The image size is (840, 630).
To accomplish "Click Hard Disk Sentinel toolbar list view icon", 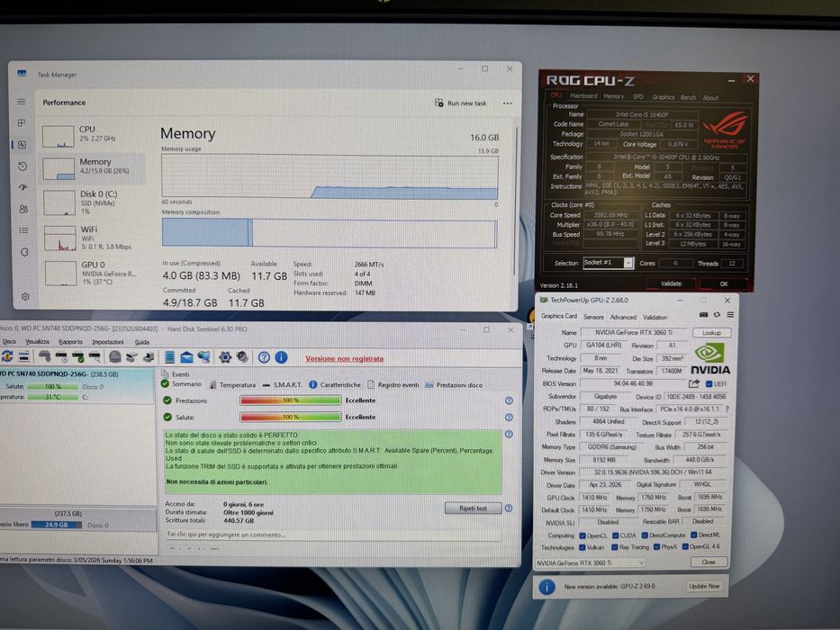I will (24, 356).
